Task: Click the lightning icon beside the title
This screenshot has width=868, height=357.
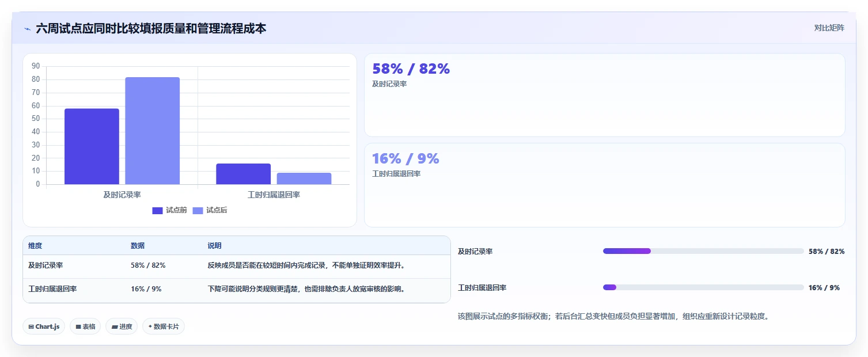Action: 27,28
